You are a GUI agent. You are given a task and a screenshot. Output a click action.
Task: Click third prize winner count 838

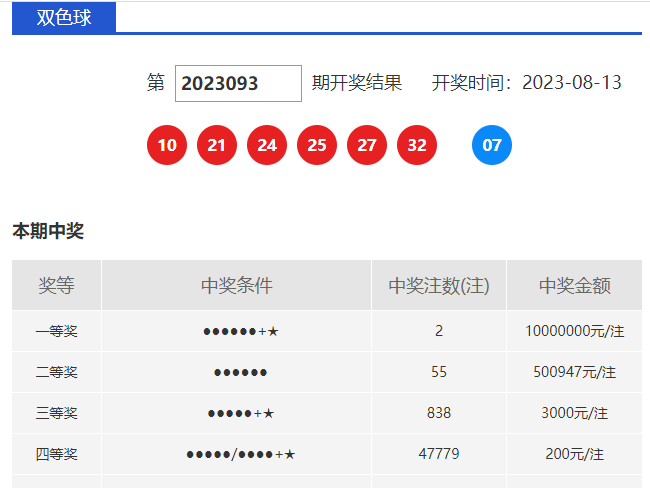(439, 413)
